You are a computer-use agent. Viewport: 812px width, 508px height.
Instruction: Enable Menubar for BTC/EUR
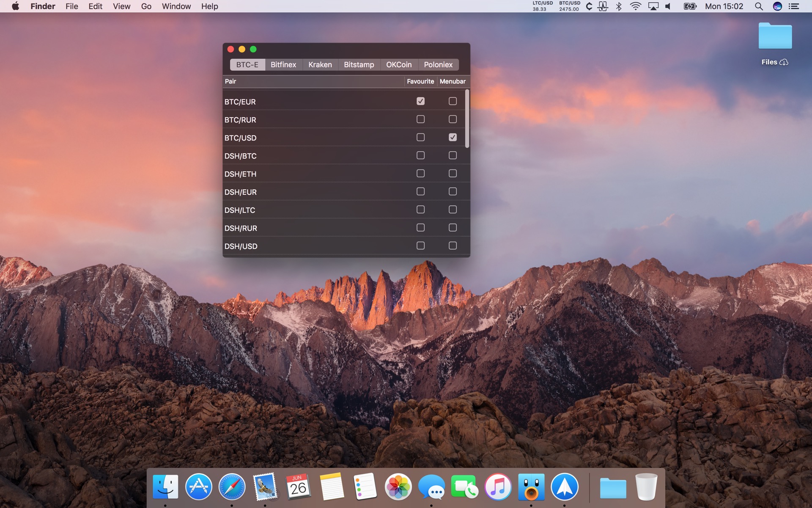pyautogui.click(x=453, y=101)
